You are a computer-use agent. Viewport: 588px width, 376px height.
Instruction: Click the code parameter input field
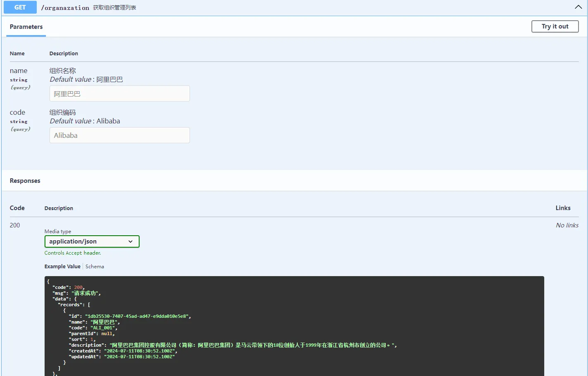click(x=120, y=135)
